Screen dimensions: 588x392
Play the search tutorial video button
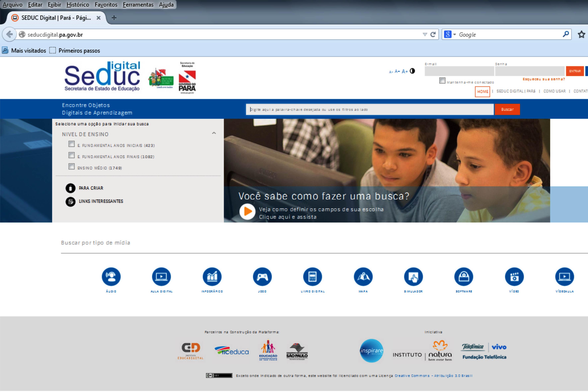(247, 211)
